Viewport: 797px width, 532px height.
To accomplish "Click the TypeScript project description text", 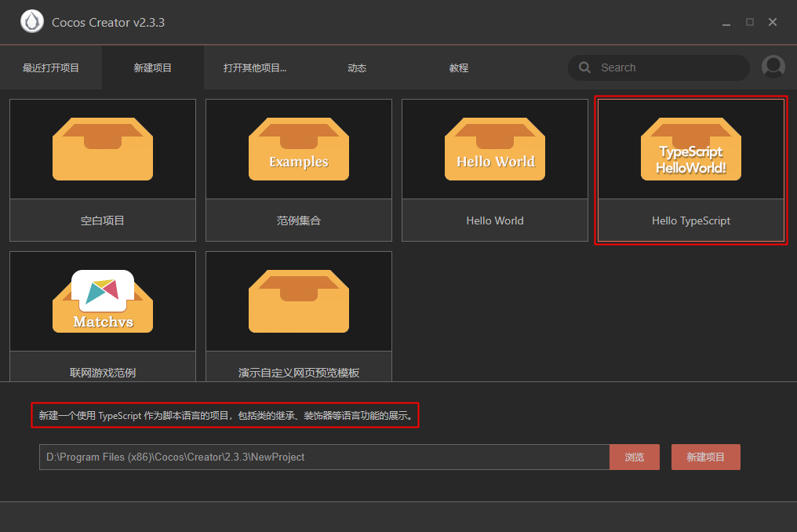I will [x=226, y=416].
